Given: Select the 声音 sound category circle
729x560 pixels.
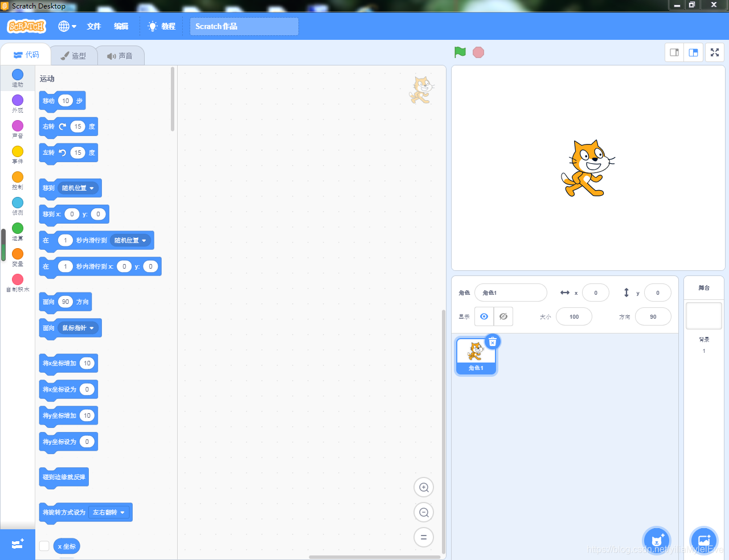Looking at the screenshot, I should (18, 126).
